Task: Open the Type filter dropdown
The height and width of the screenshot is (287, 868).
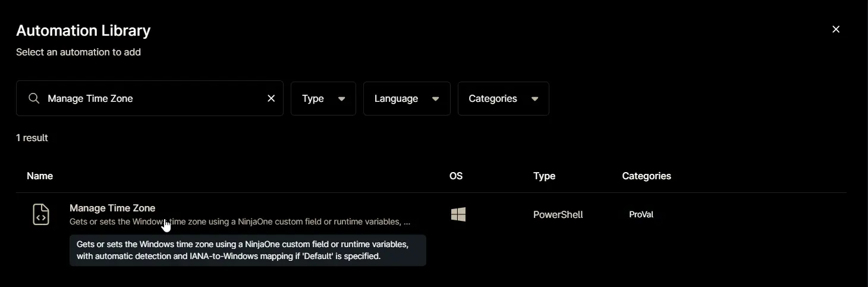Action: click(323, 99)
